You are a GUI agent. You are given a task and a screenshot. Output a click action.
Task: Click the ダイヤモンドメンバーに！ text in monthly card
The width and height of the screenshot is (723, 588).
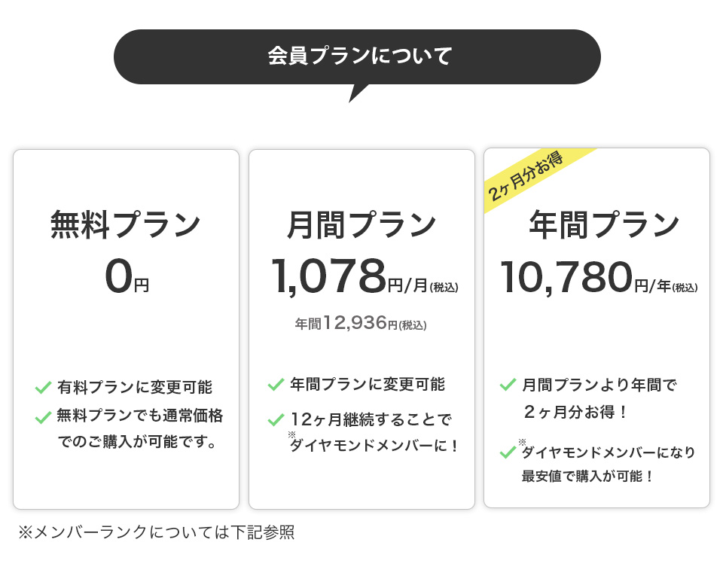coord(375,446)
